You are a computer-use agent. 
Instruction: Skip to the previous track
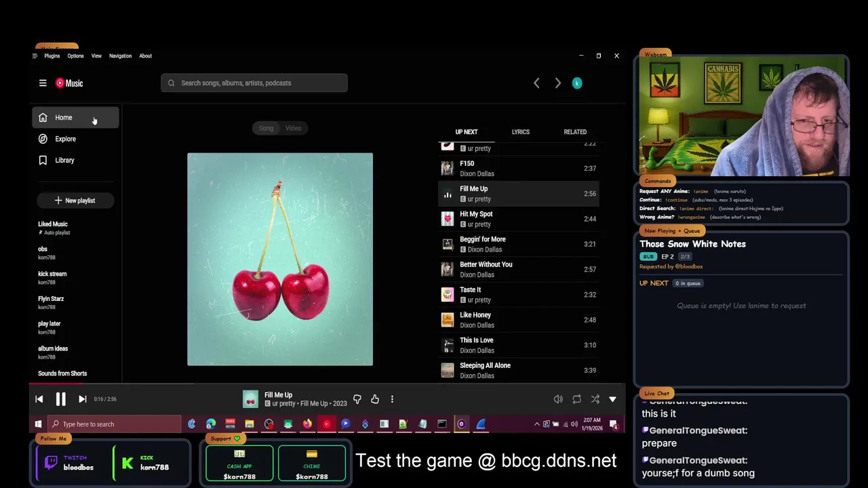[39, 399]
